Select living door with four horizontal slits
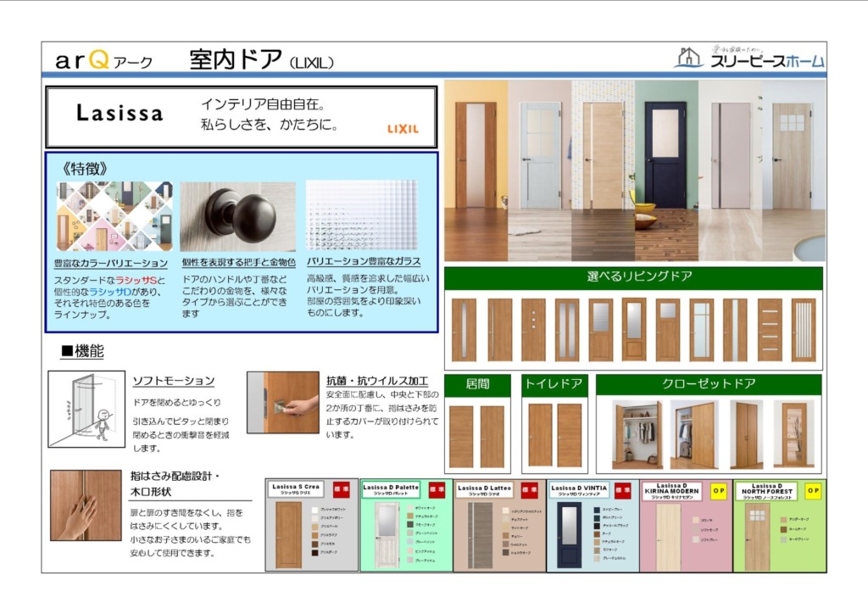 (770, 329)
